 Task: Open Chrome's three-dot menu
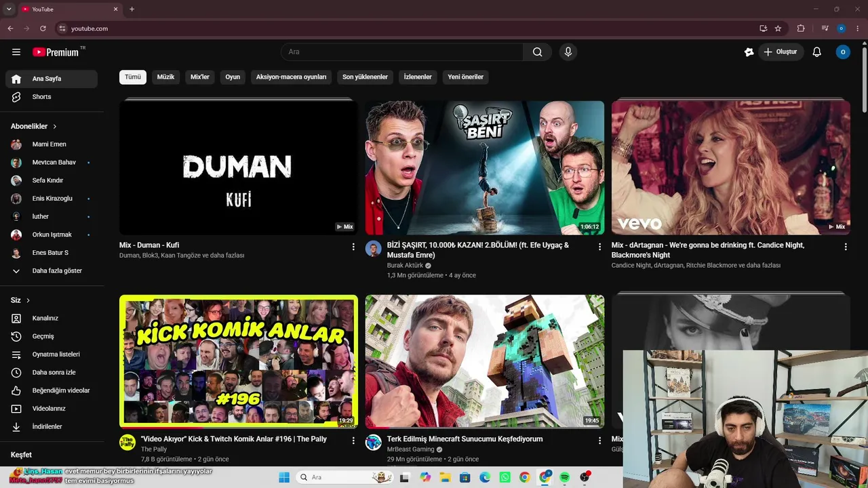point(859,28)
